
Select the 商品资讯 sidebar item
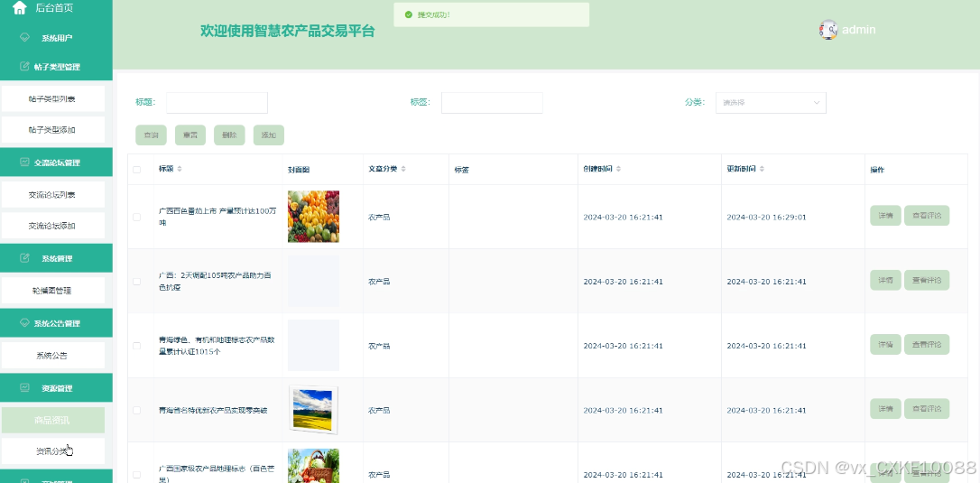pyautogui.click(x=52, y=420)
